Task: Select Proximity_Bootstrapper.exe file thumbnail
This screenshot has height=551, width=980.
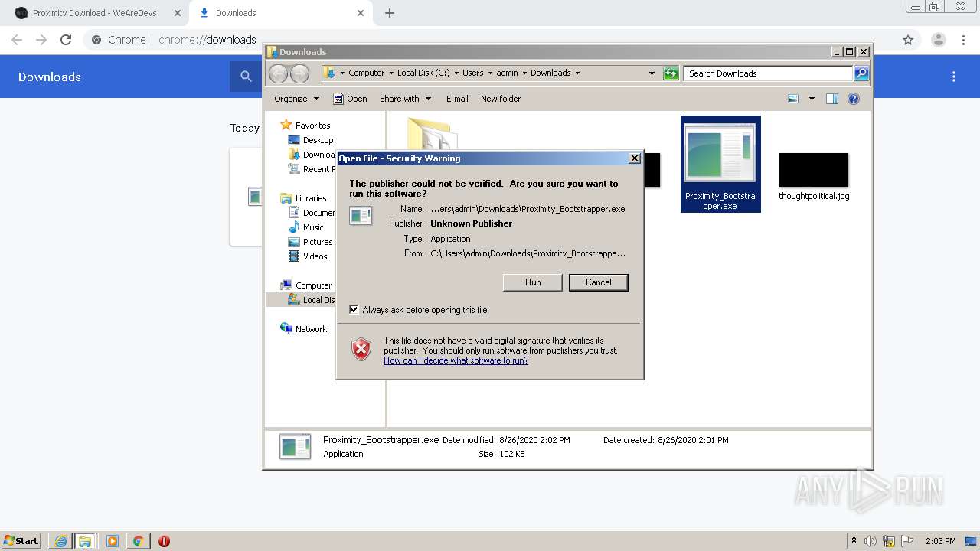Action: (720, 164)
